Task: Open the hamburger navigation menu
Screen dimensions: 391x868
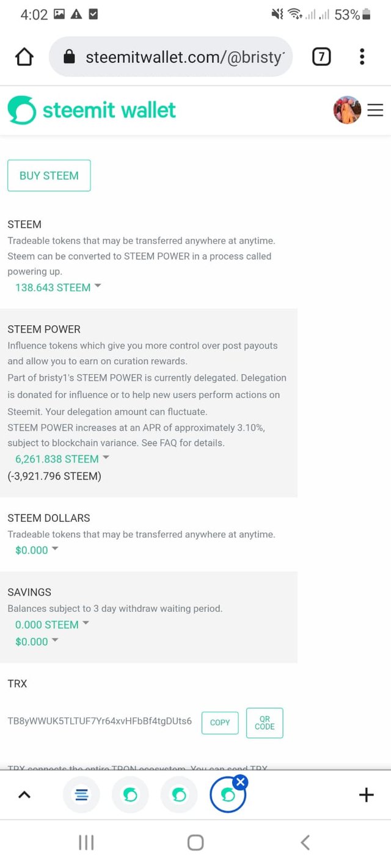Action: tap(375, 110)
